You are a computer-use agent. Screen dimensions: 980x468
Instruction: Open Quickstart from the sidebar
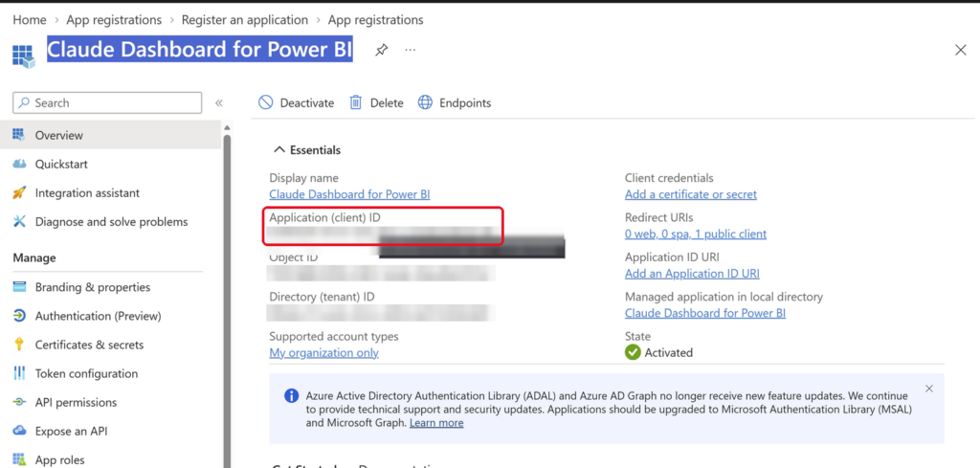61,165
